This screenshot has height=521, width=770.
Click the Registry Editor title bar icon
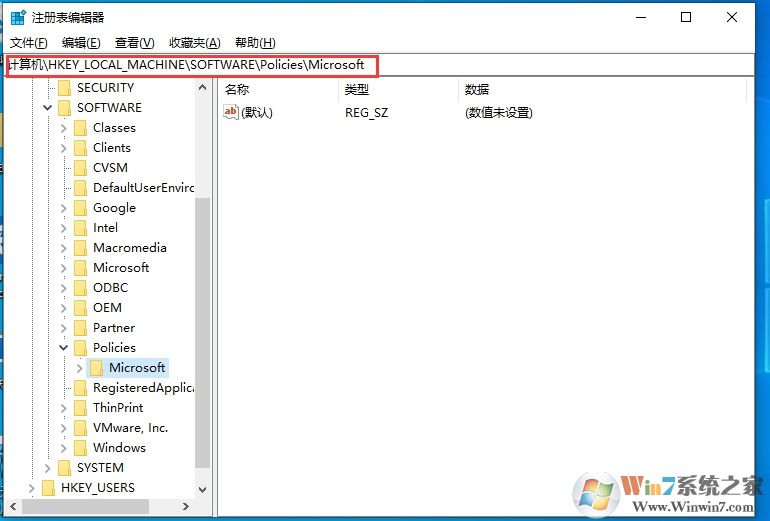[18, 17]
